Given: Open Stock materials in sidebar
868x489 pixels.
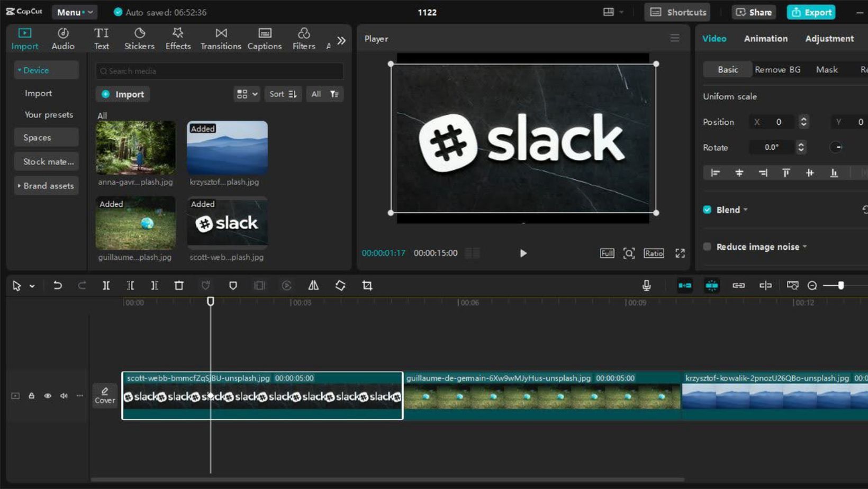Looking at the screenshot, I should coord(46,161).
